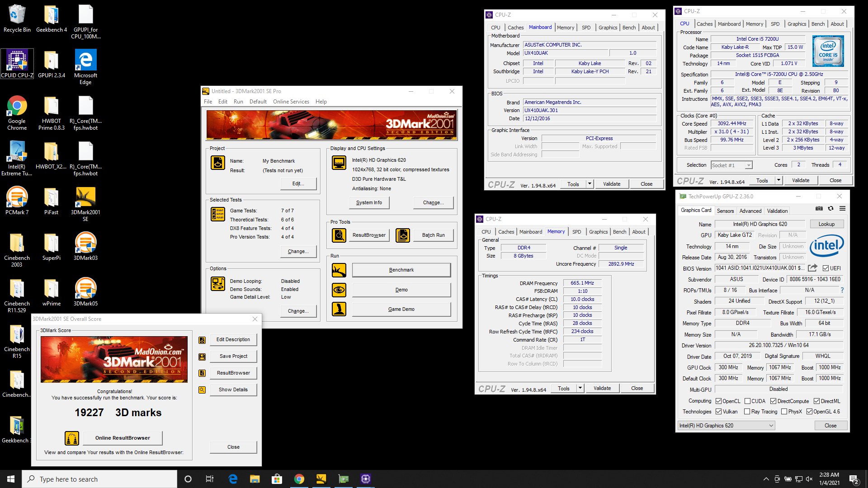Expand Tools dropdown arrow in CPU-Z CPU window
Viewport: 868px width, 488px height.
(778, 180)
